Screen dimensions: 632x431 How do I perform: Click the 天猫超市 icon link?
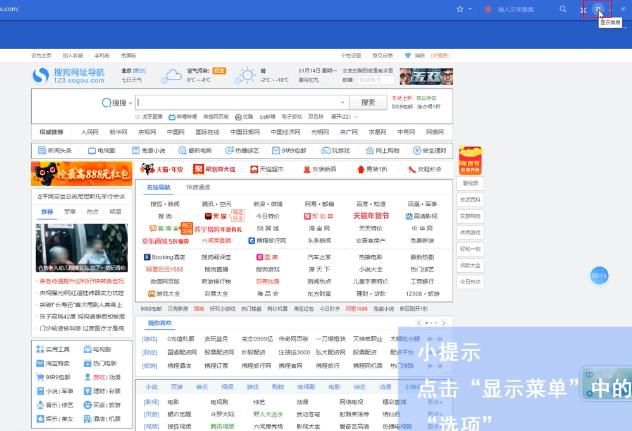pyautogui.click(x=266, y=169)
